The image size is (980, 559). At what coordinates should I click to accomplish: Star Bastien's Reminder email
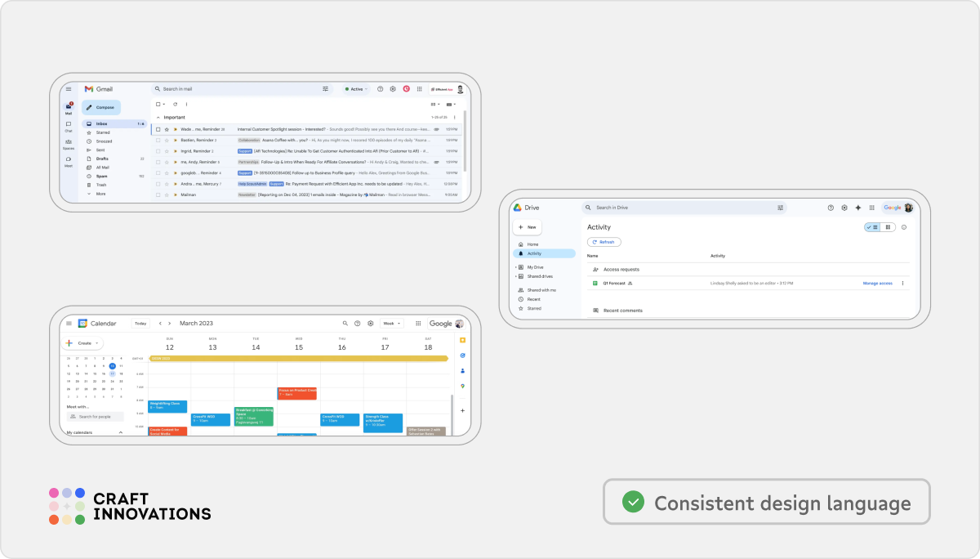click(x=167, y=140)
